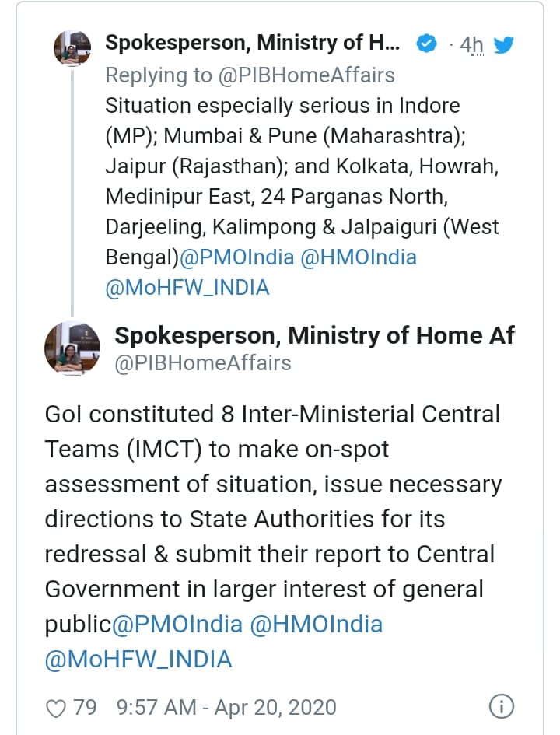Click the @PIBHomeAffairs handle under main name
Screen dimensions: 560x735
[203, 363]
